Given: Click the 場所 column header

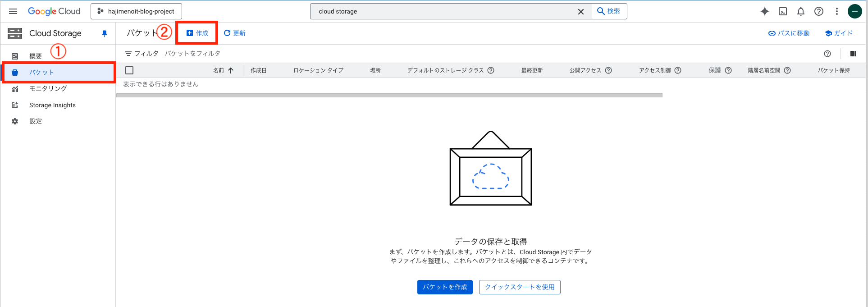Looking at the screenshot, I should point(375,70).
